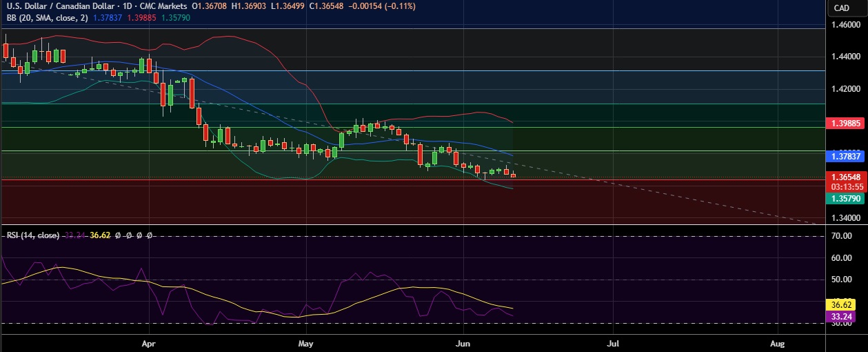Click the green 1.35790 price axis label
The width and height of the screenshot is (868, 352).
click(845, 198)
